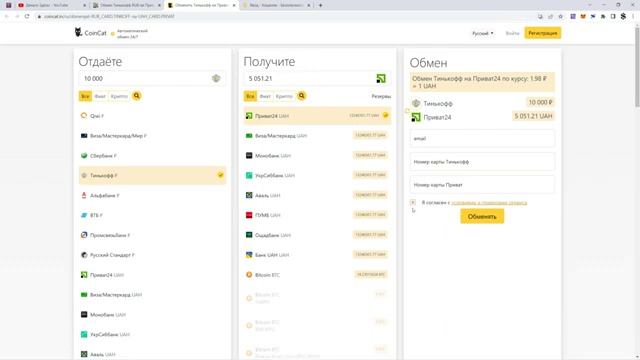Switch to the Все filter in Отдаёте
Viewport: 640px width, 360px height.
click(x=85, y=96)
